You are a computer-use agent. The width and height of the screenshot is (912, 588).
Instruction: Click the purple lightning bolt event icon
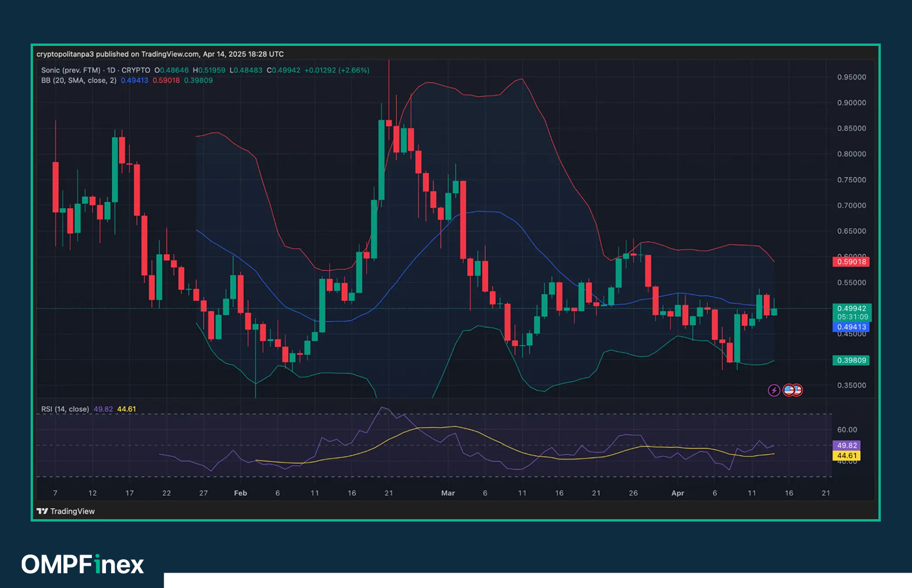(x=774, y=390)
